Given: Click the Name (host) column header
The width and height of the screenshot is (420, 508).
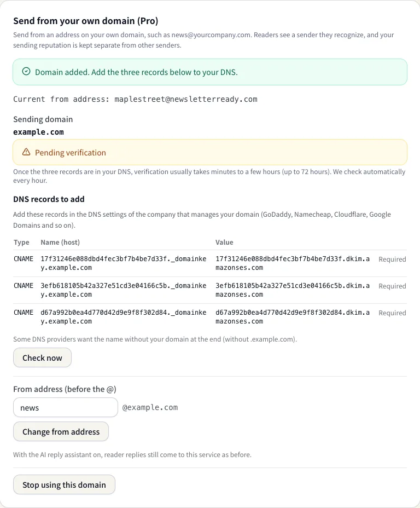Looking at the screenshot, I should (x=60, y=243).
